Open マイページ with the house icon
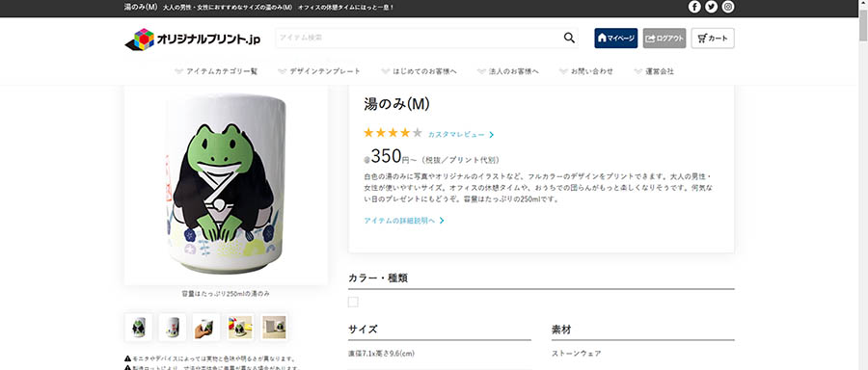 coord(616,39)
